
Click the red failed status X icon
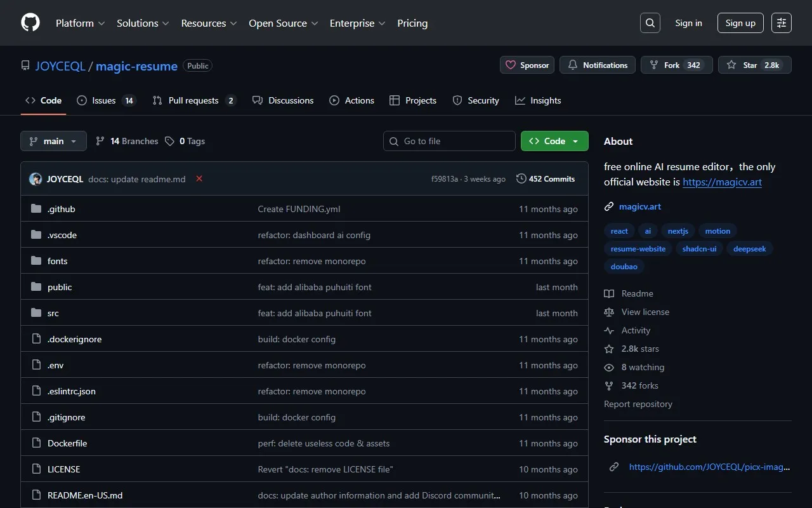tap(199, 179)
